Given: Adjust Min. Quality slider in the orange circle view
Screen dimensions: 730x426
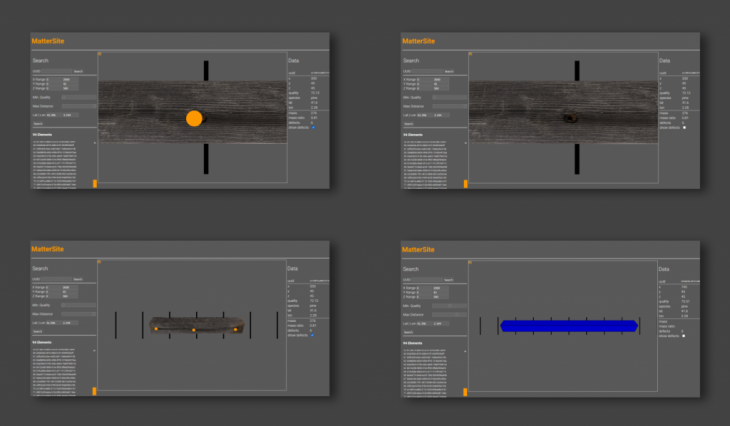Looking at the screenshot, I should [x=78, y=97].
